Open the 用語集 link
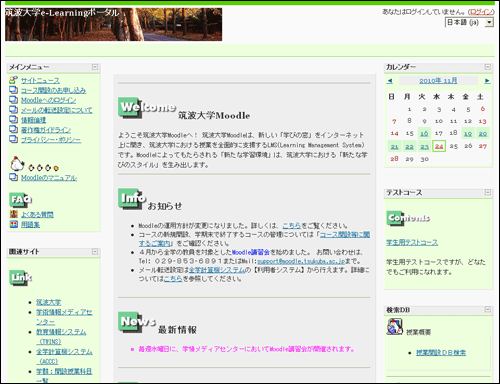 [30, 225]
